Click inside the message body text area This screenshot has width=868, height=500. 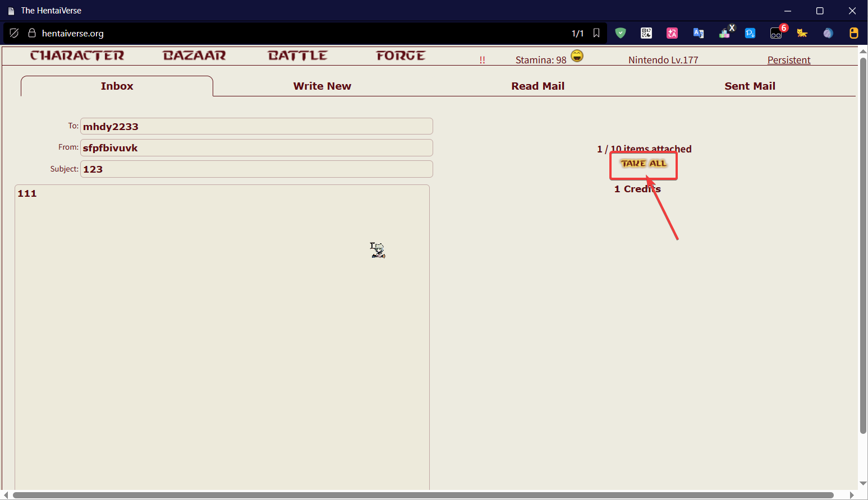coord(222,336)
